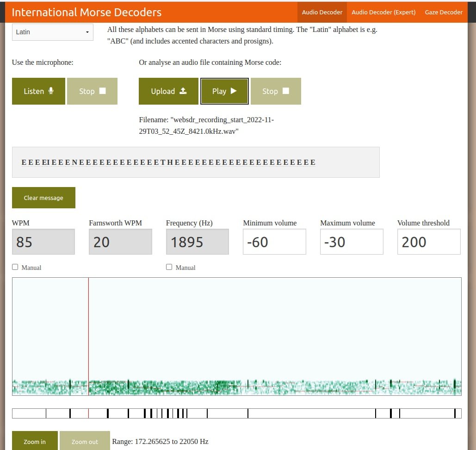The height and width of the screenshot is (450, 476).
Task: Click the green spectrogram display
Action: point(237,337)
